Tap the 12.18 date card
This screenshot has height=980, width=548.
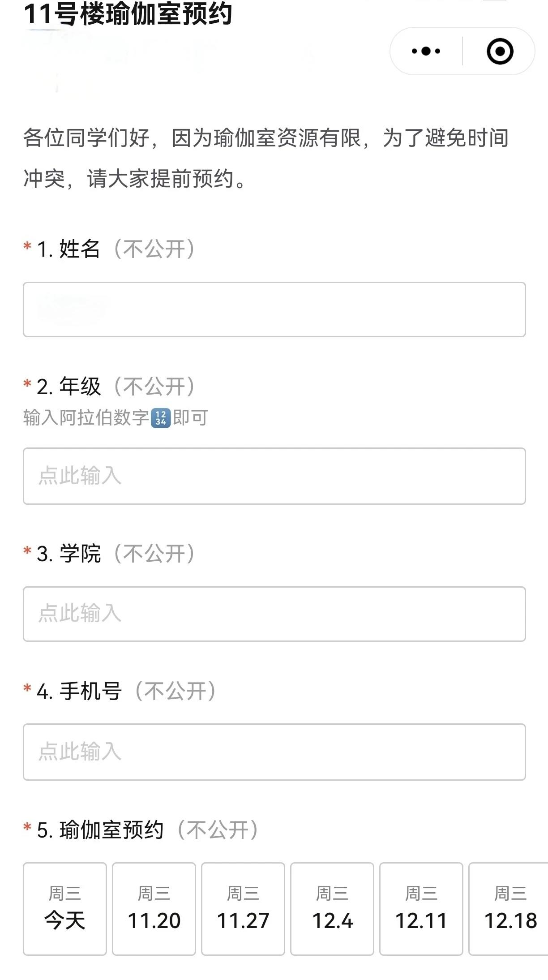pos(509,908)
